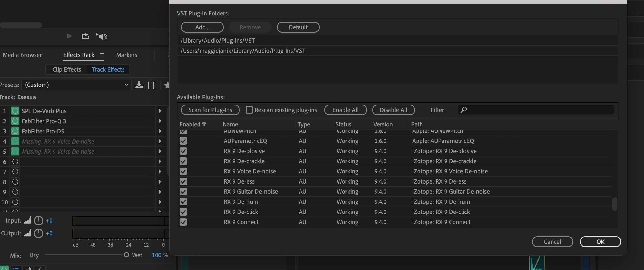Image resolution: width=644 pixels, height=270 pixels.
Task: Sort by the Enabled column header
Action: (193, 124)
